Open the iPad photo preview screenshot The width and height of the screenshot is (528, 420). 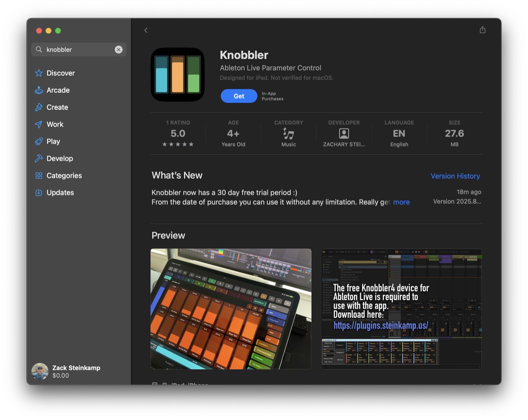pos(231,309)
